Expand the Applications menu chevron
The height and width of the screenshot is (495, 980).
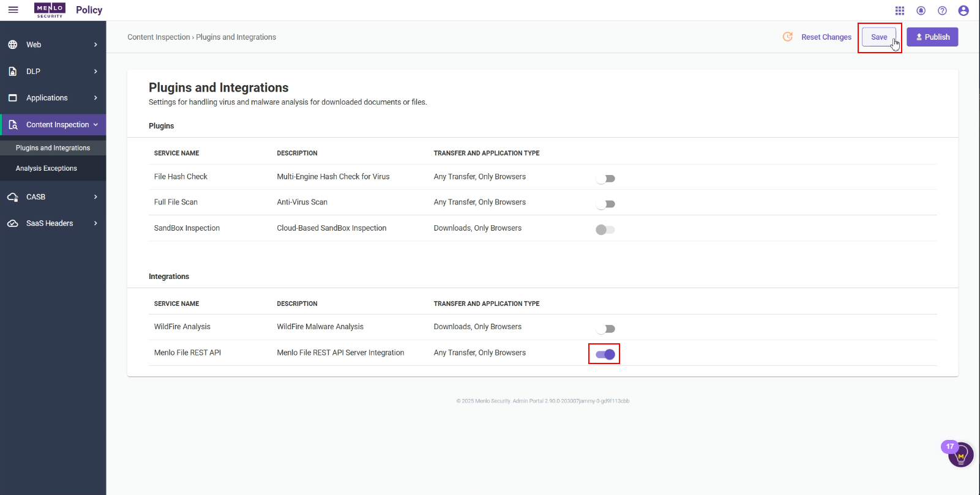[x=95, y=98]
